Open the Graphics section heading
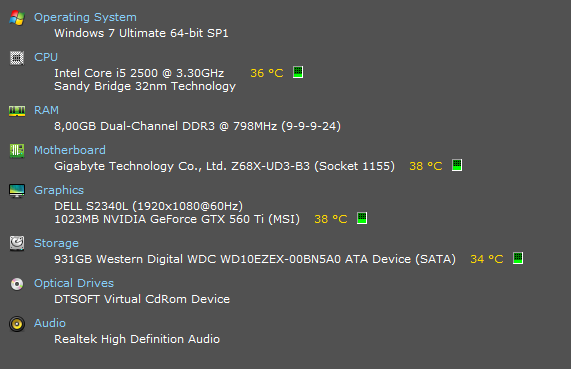The width and height of the screenshot is (571, 369). [x=59, y=190]
